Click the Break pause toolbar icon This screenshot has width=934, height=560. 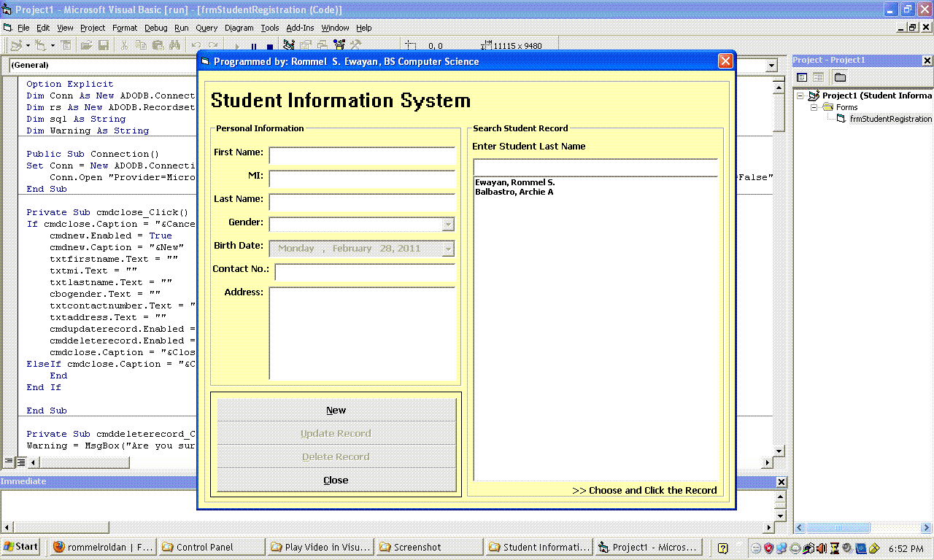tap(254, 45)
